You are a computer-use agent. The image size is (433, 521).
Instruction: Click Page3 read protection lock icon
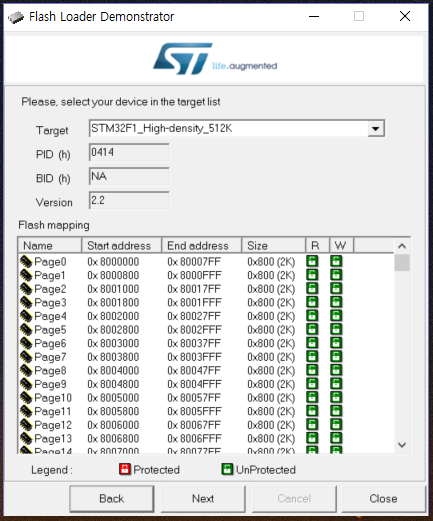pos(312,302)
